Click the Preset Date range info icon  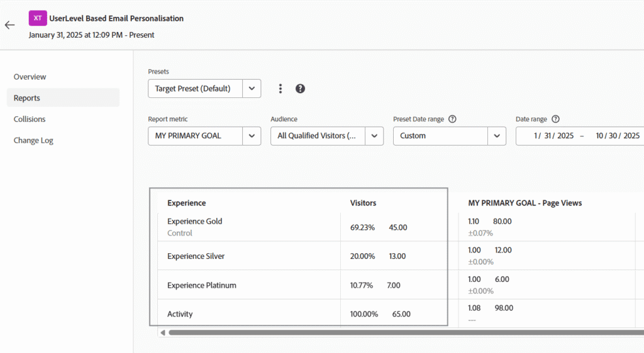pos(452,119)
